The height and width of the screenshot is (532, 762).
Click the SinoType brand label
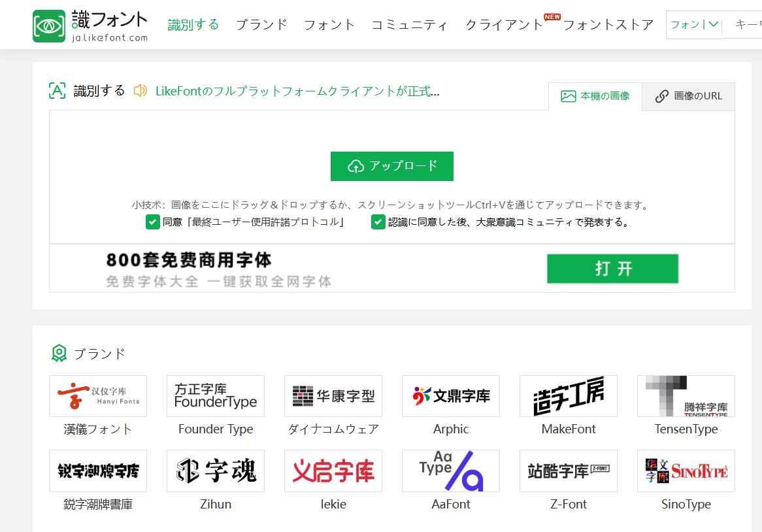tap(686, 505)
